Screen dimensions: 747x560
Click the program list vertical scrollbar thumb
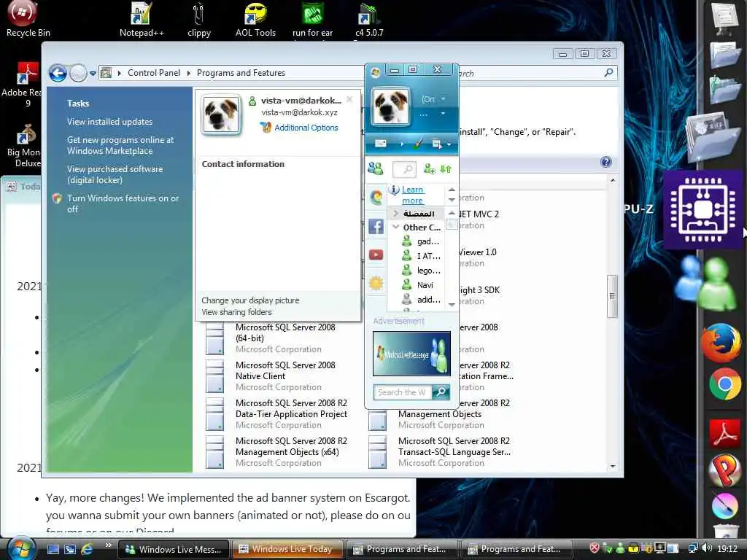pos(612,296)
